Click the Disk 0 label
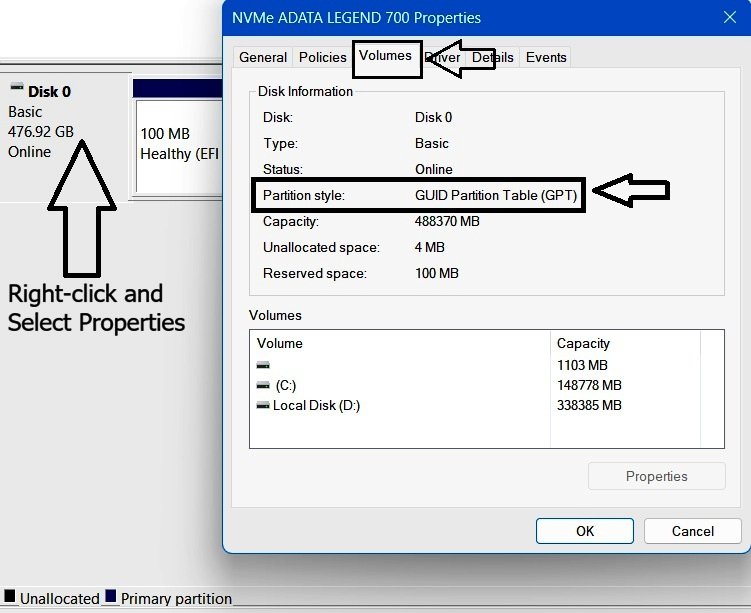Screen dimensions: 751x613 click(x=49, y=91)
